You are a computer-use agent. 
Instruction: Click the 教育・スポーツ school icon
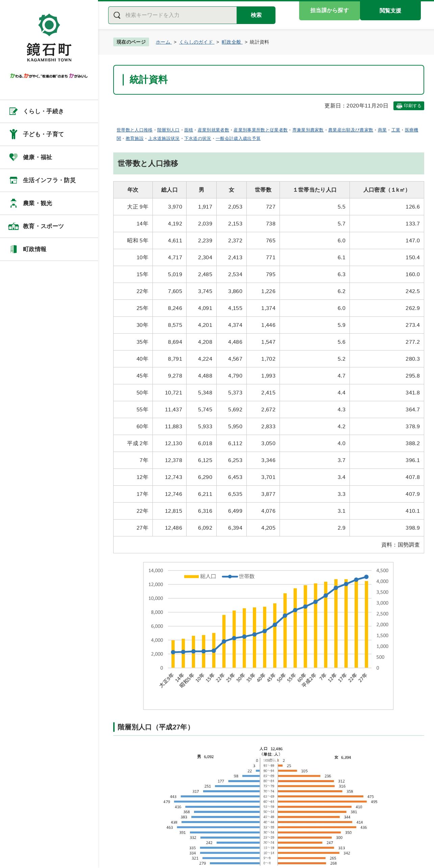13,226
